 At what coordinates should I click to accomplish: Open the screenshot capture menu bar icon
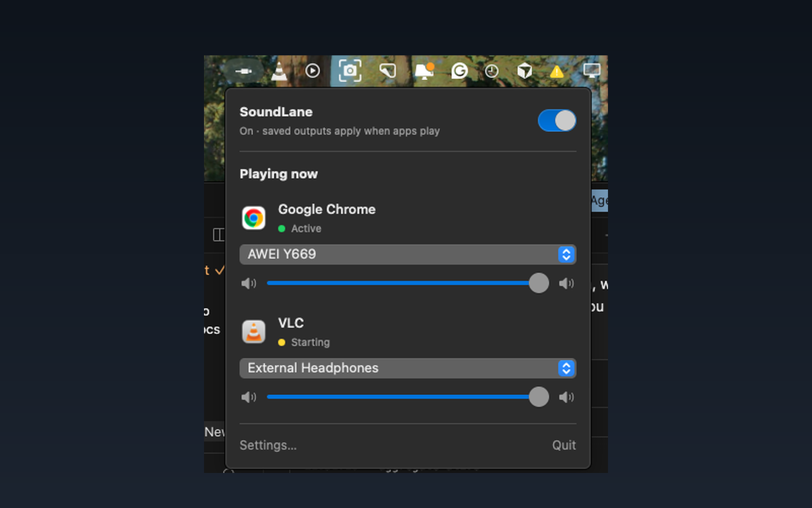click(x=350, y=71)
